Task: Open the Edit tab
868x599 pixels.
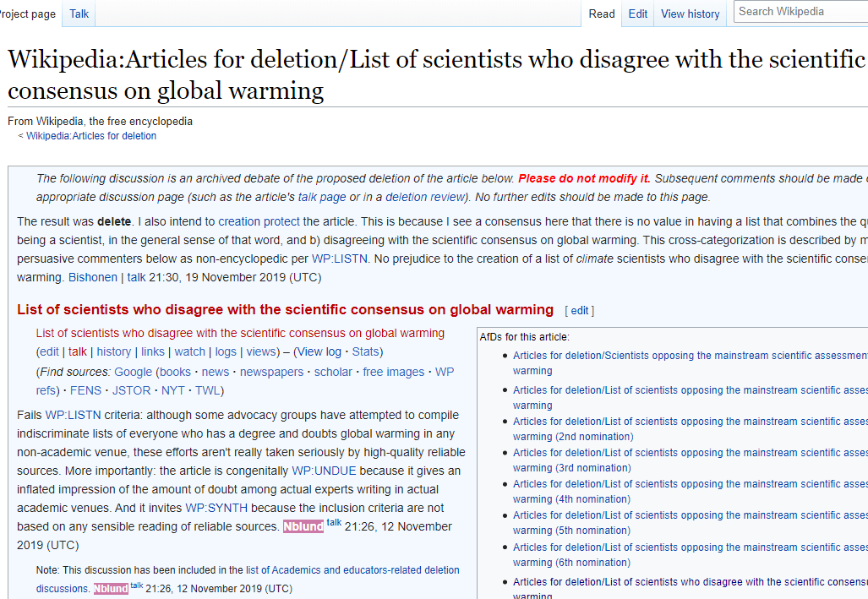Action: tap(638, 14)
